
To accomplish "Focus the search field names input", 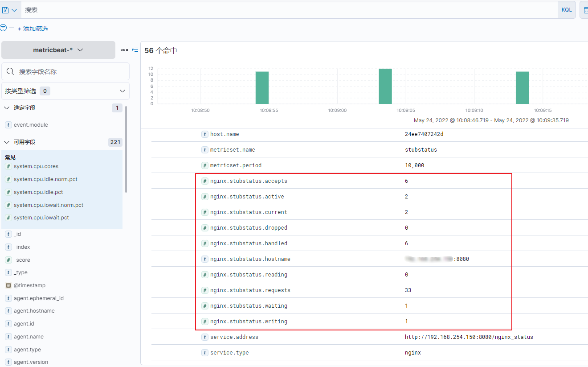I will 65,71.
